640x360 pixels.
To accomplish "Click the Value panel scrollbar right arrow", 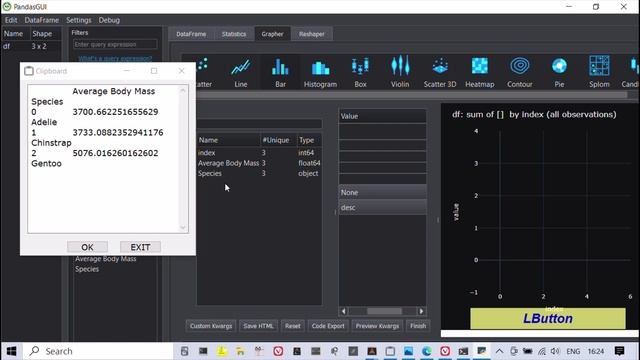I will click(421, 311).
